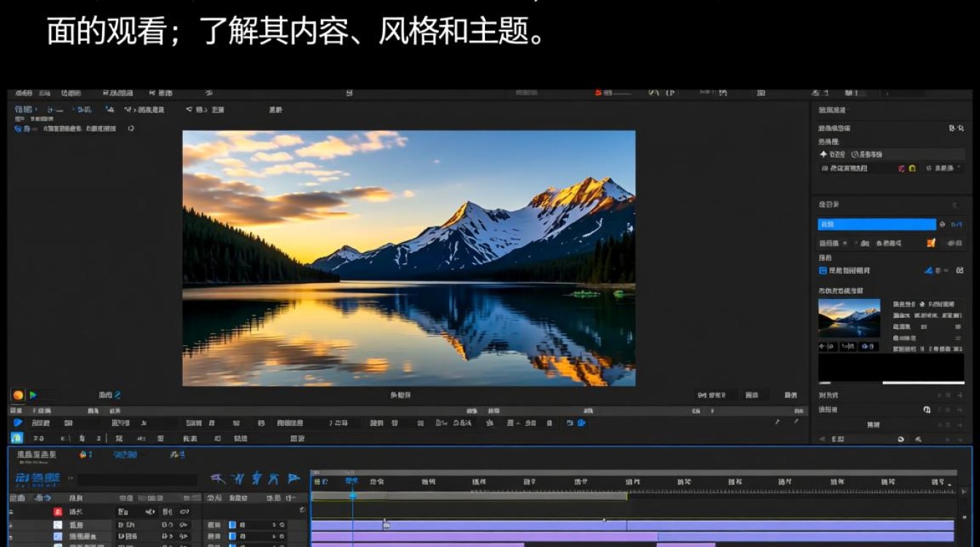Toggle the blue checkbox on the third track row
The width and height of the screenshot is (980, 547).
pyautogui.click(x=233, y=536)
